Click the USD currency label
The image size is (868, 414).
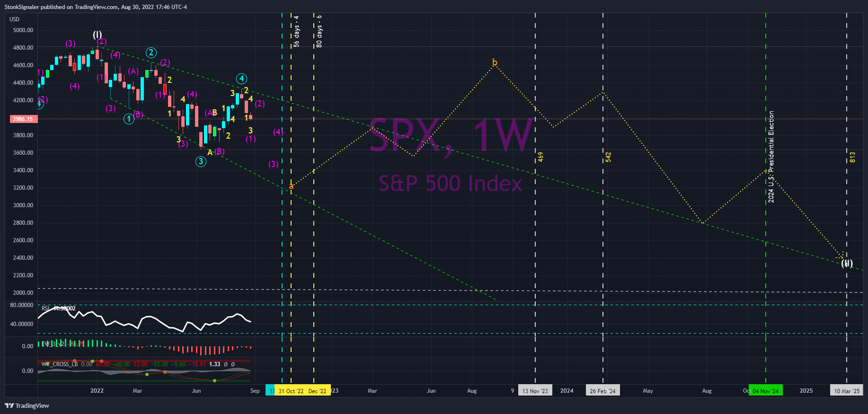point(15,19)
